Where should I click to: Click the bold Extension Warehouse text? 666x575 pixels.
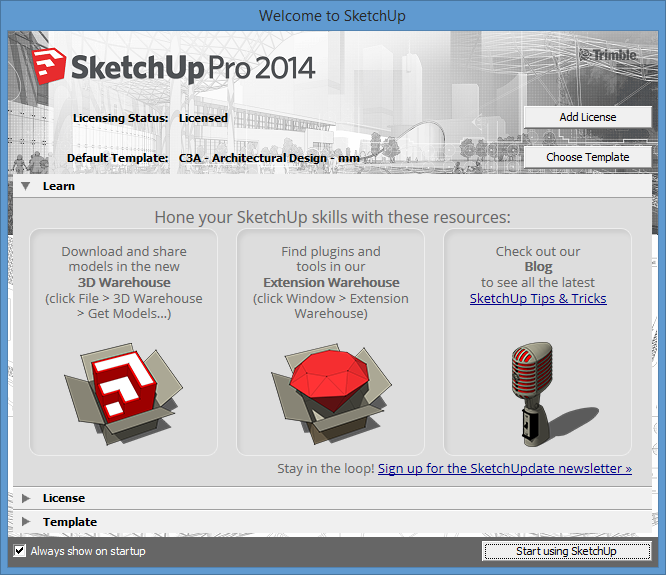(331, 282)
